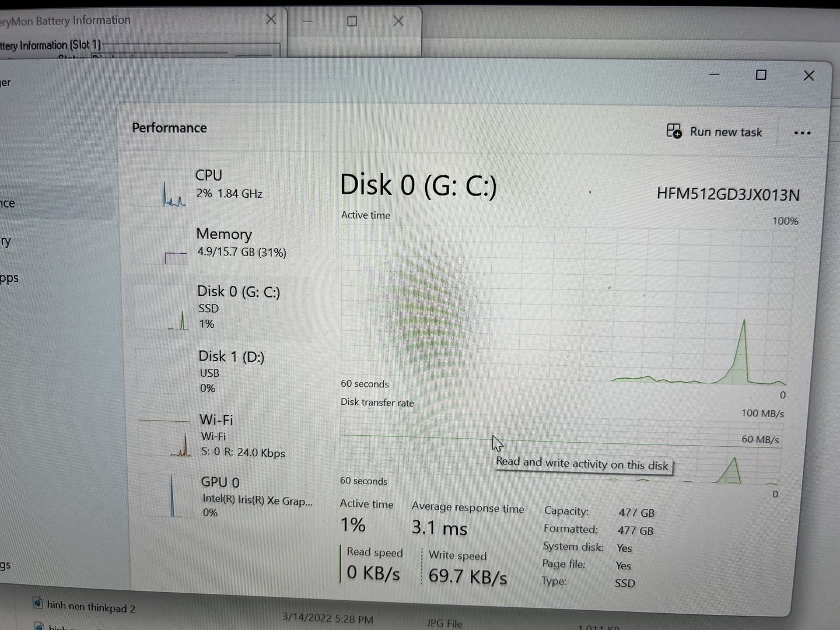840x630 pixels.
Task: Maximize the Task Manager window
Action: 761,75
